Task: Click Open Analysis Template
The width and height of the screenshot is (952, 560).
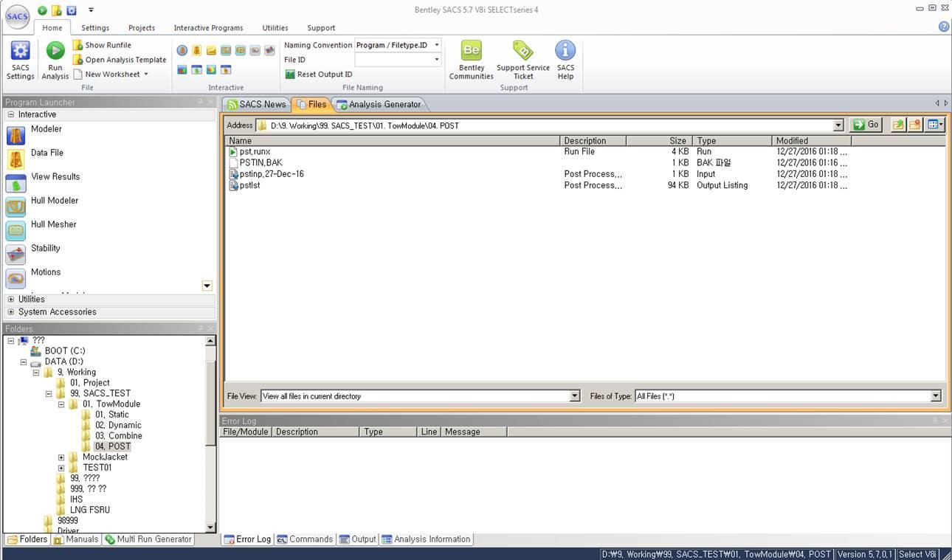Action: [x=120, y=60]
